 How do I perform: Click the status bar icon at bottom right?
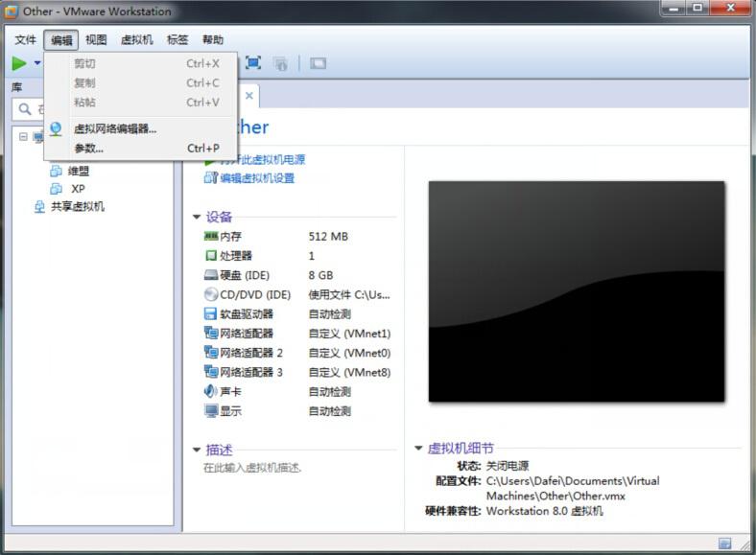pyautogui.click(x=724, y=543)
